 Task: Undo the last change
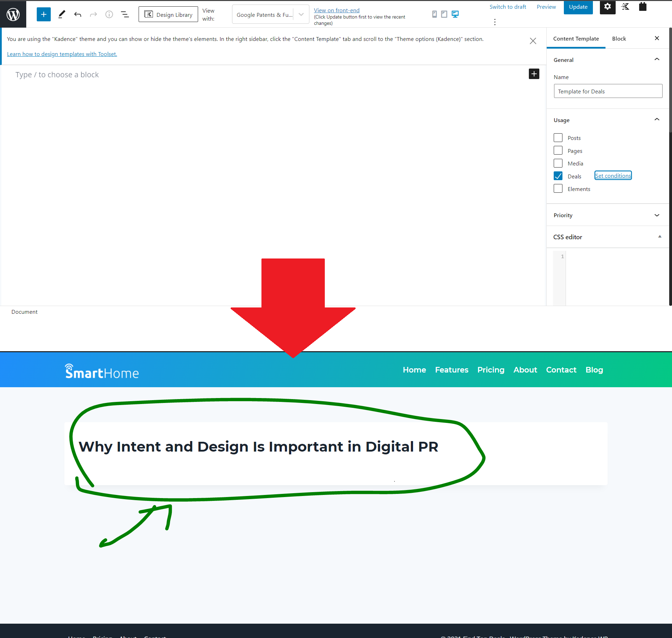(78, 14)
